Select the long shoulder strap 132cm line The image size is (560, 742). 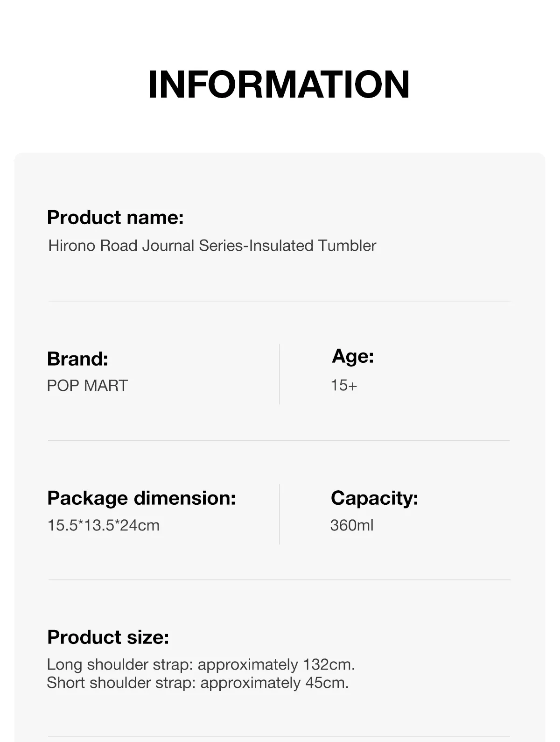tap(201, 664)
